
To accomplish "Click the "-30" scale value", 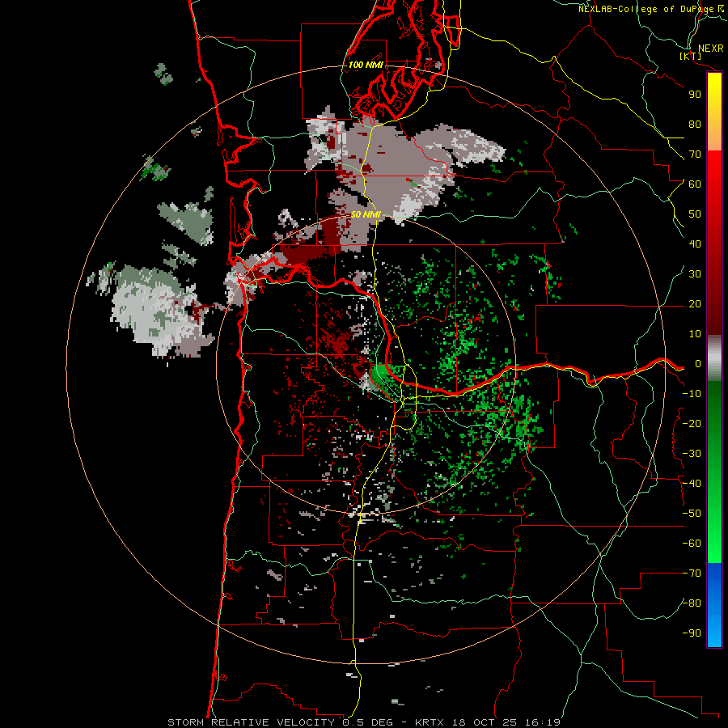I will coord(692,454).
